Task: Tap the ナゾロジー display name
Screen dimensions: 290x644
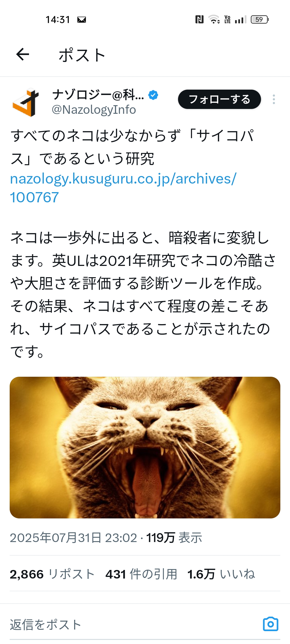Action: click(x=98, y=95)
